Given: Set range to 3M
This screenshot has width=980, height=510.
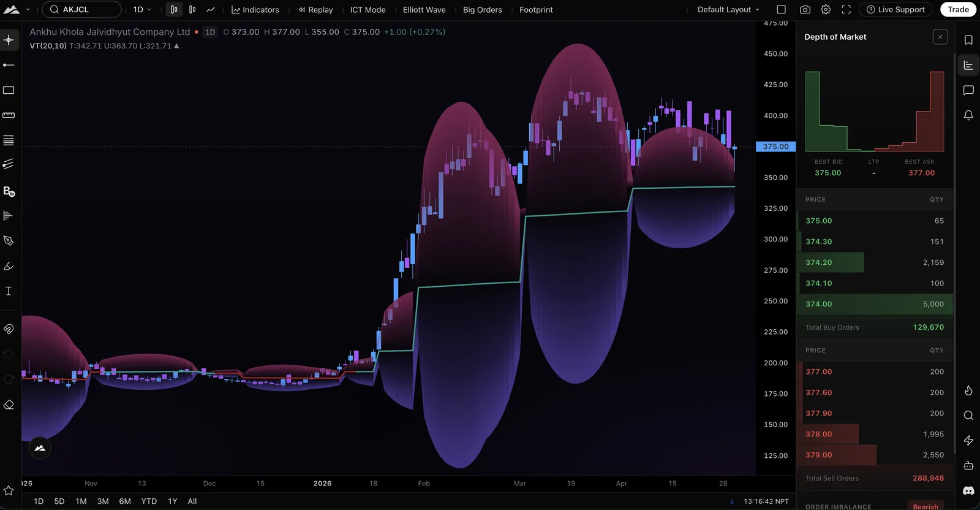Looking at the screenshot, I should coord(103,501).
